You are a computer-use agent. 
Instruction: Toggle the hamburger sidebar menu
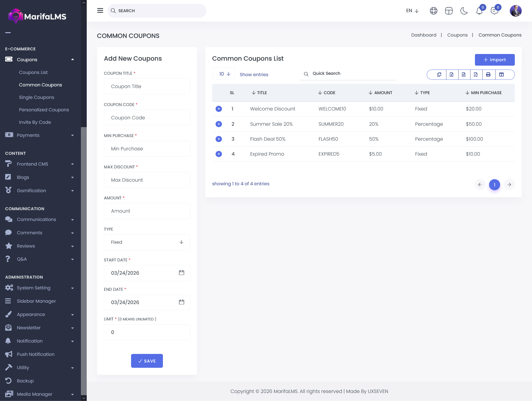coord(100,11)
